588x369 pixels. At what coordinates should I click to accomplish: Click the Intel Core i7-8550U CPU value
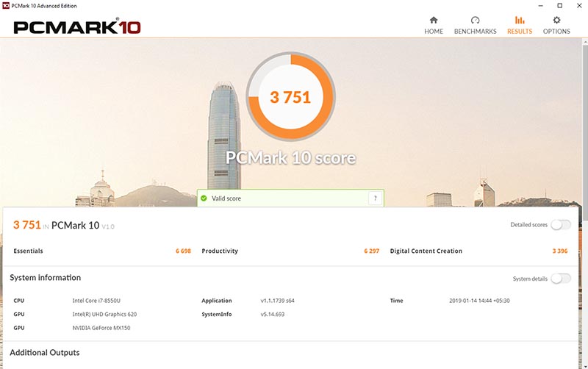point(96,301)
